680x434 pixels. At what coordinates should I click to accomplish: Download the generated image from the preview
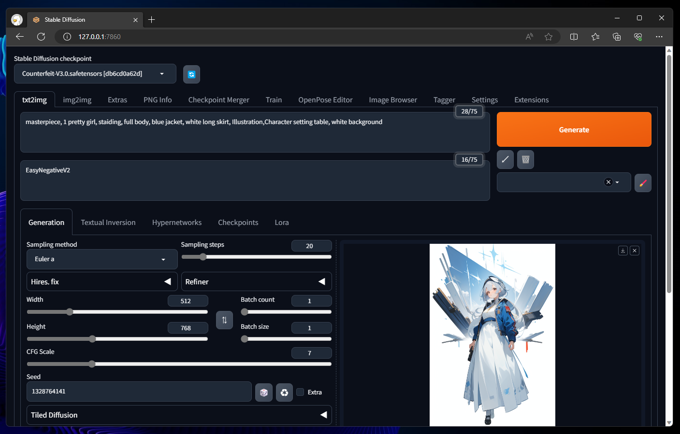coord(622,251)
